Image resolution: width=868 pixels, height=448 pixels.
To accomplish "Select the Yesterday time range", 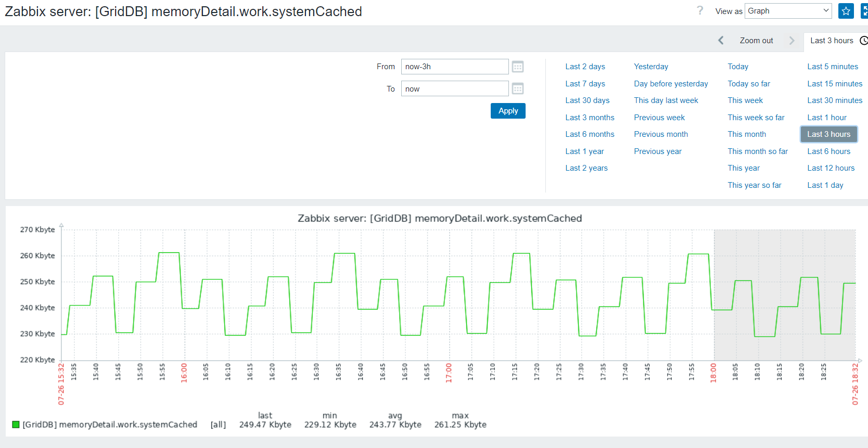I will [x=650, y=67].
